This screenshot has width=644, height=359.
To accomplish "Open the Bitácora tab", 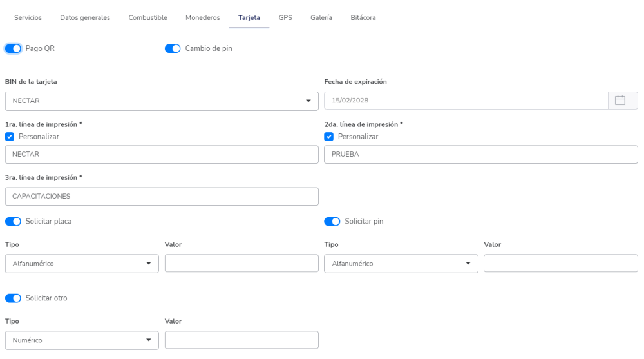I will [x=363, y=18].
